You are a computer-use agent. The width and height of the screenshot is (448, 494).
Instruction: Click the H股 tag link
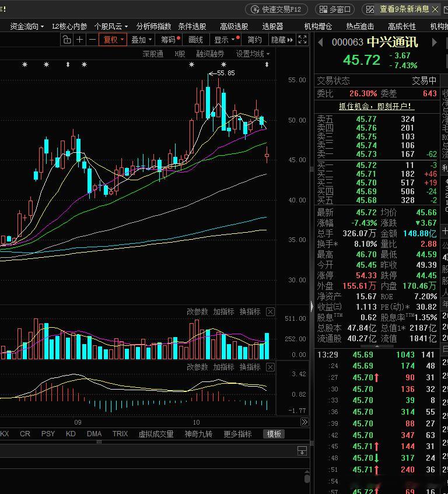click(x=180, y=54)
